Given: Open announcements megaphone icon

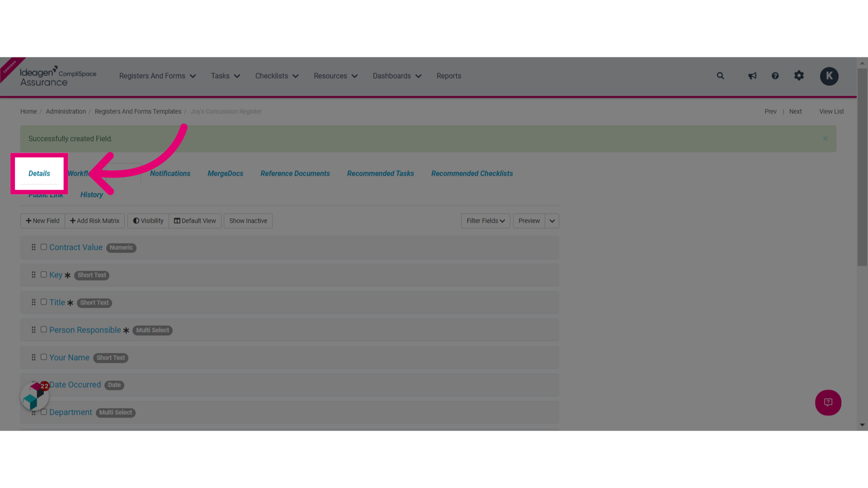Looking at the screenshot, I should pyautogui.click(x=752, y=76).
